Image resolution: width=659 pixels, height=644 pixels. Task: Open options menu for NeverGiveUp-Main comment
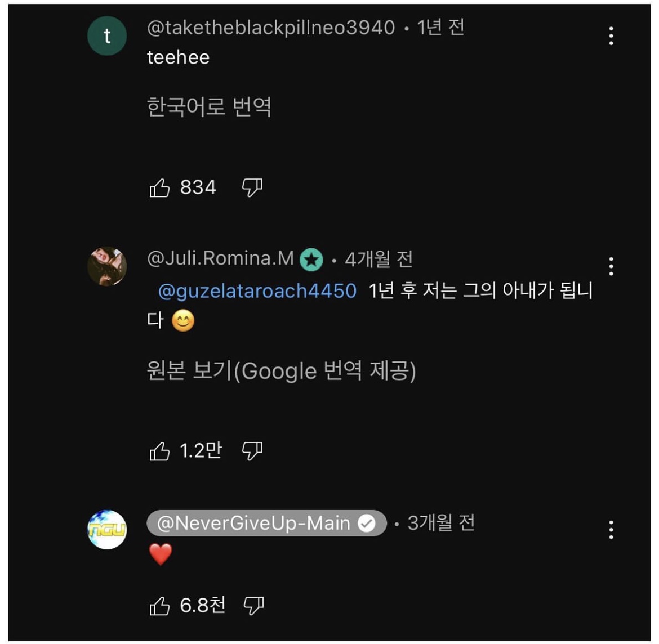coord(611,530)
